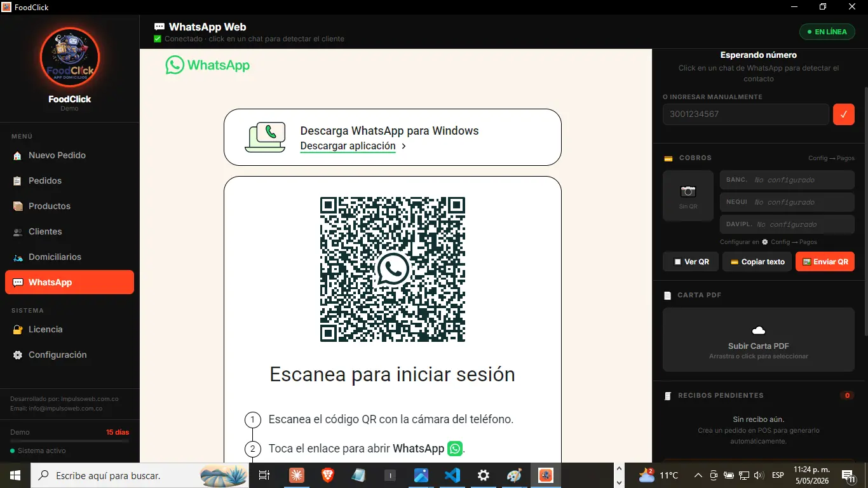Click the 15 días demo label
This screenshot has height=488, width=868.
pyautogui.click(x=118, y=432)
